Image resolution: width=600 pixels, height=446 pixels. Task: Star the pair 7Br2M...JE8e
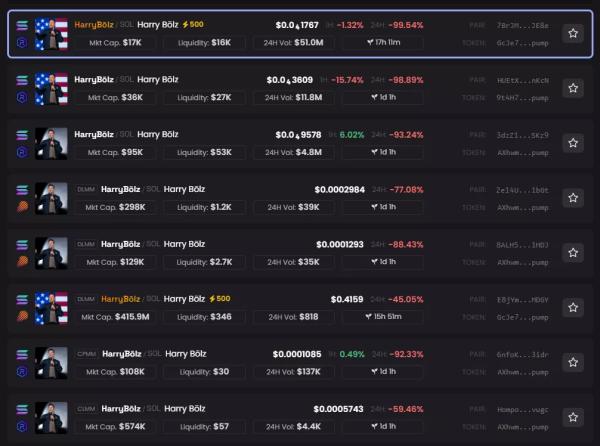click(x=572, y=33)
